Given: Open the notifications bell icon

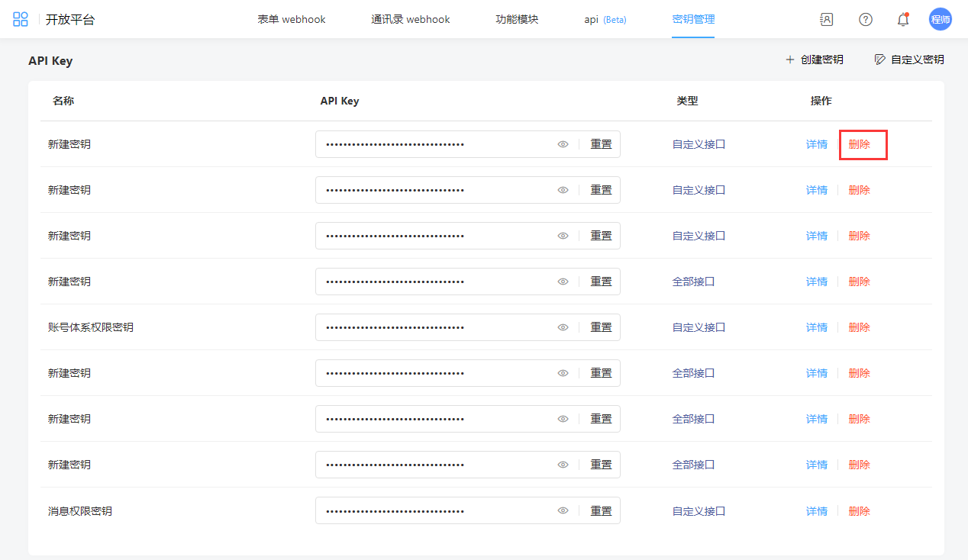Looking at the screenshot, I should [903, 20].
